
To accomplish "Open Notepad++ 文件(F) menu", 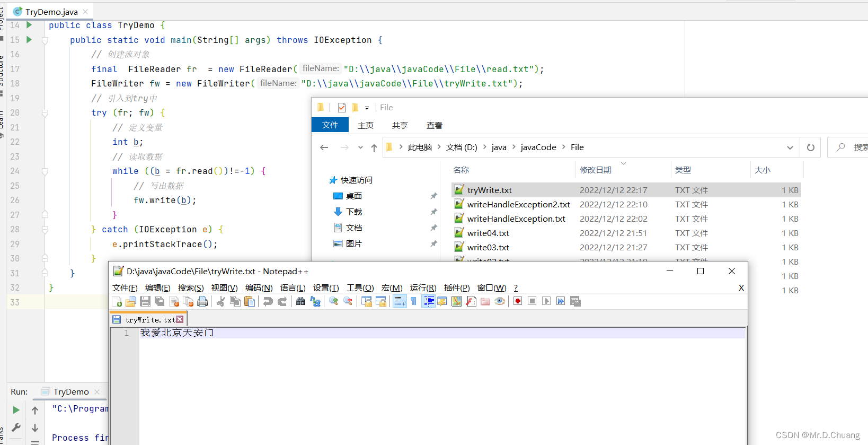I will (125, 287).
